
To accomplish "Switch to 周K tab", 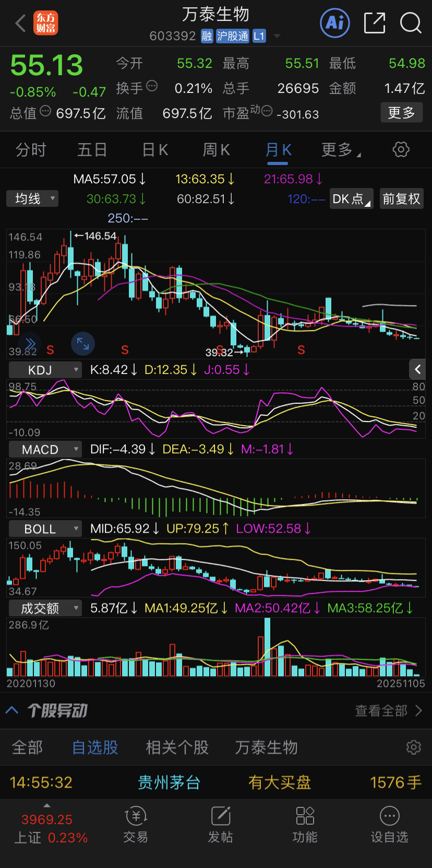I will click(x=216, y=150).
